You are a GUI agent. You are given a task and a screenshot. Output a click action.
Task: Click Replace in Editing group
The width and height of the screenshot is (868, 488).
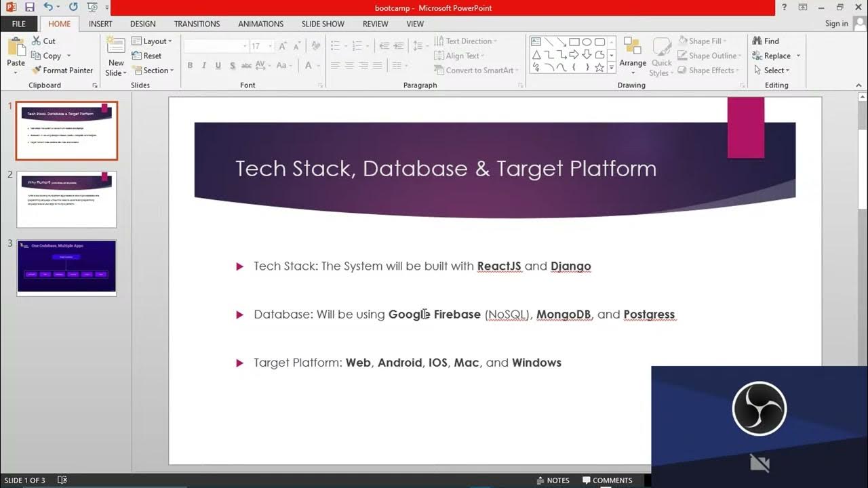(x=772, y=56)
